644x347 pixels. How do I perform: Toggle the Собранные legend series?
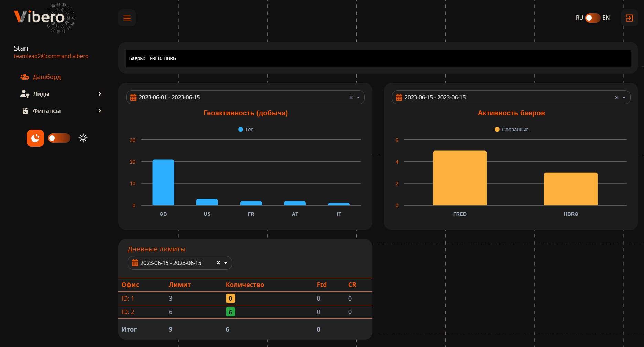(x=511, y=130)
